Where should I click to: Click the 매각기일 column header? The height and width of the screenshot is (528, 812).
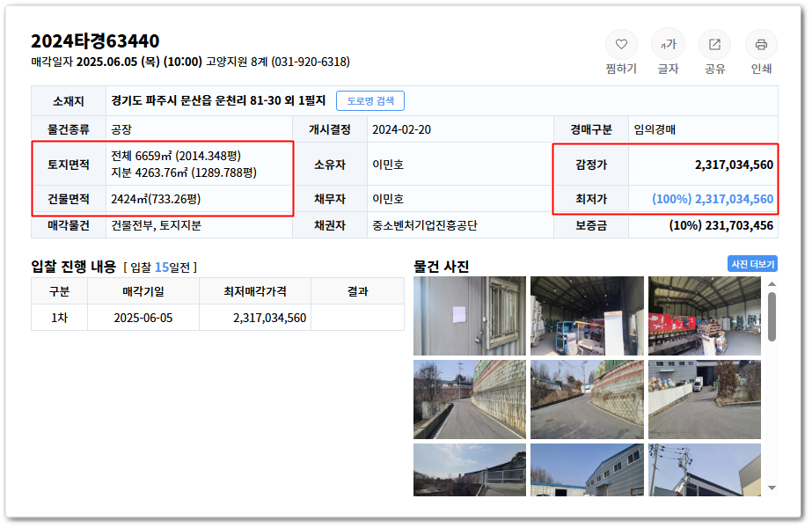click(143, 291)
